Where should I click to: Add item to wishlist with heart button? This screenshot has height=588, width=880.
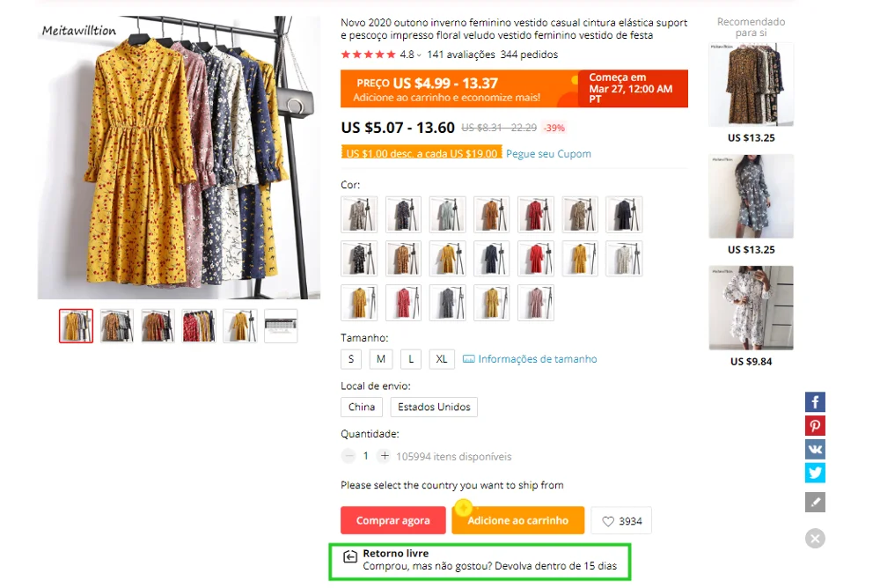[x=621, y=521]
